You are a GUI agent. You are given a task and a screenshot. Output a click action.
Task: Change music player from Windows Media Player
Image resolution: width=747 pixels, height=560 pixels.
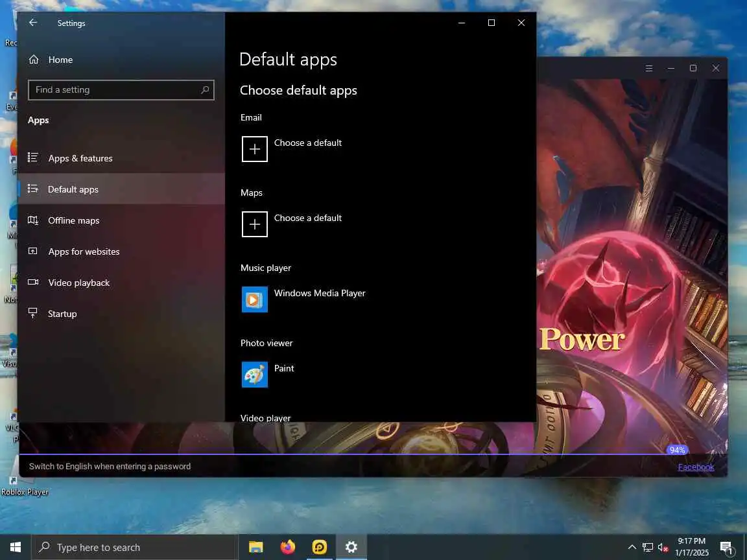[x=320, y=294]
